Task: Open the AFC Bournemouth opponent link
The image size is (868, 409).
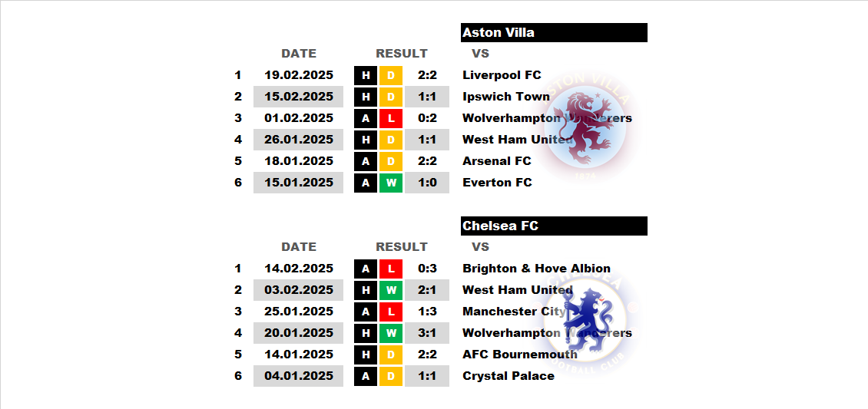Action: click(x=520, y=355)
